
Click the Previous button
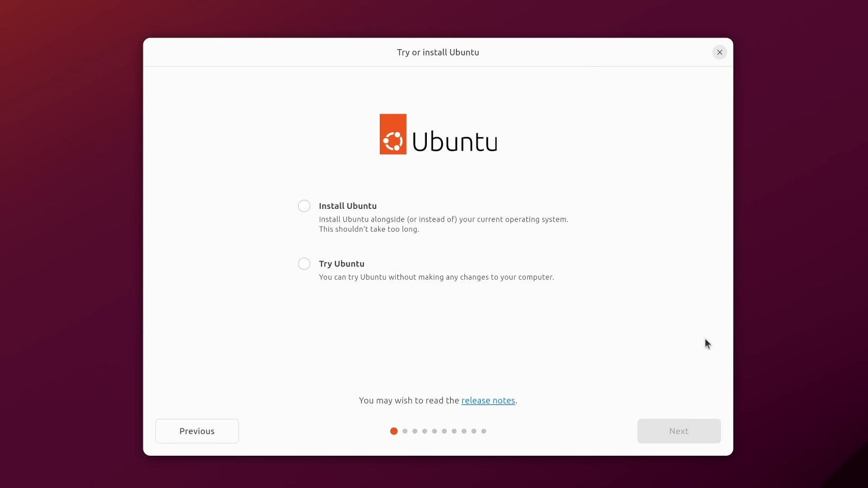197,431
